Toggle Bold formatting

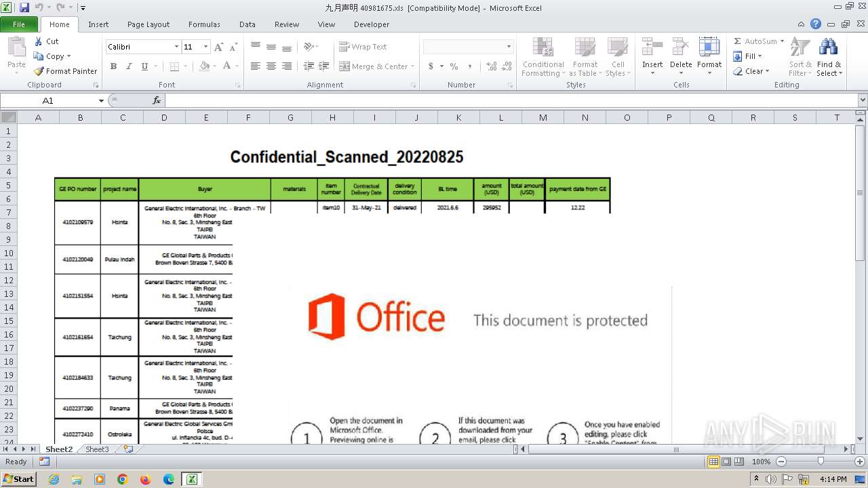click(x=113, y=66)
